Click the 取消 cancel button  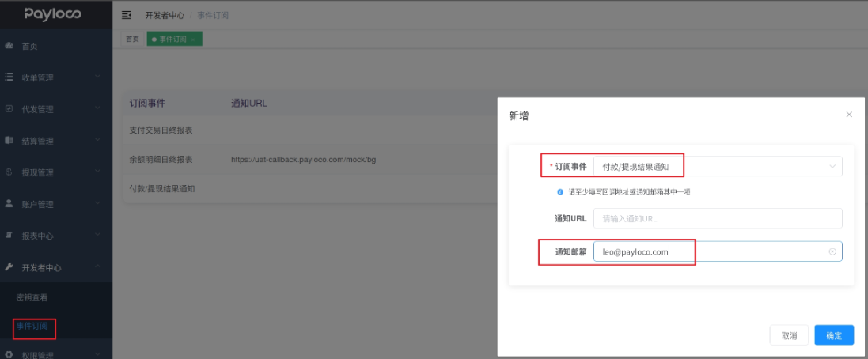(790, 335)
